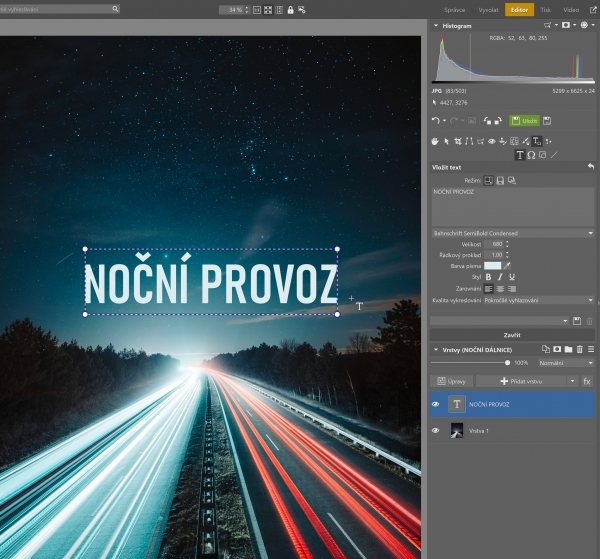
Task: Select the Red eye tool
Action: tap(492, 142)
